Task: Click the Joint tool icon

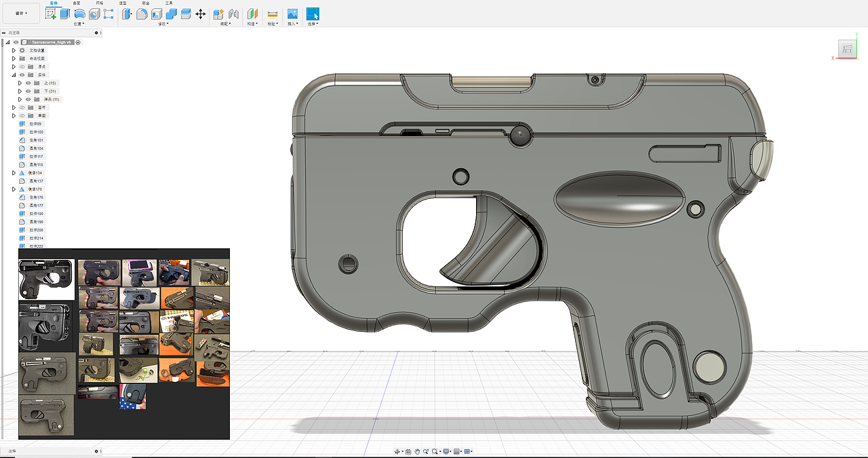Action: tap(233, 14)
